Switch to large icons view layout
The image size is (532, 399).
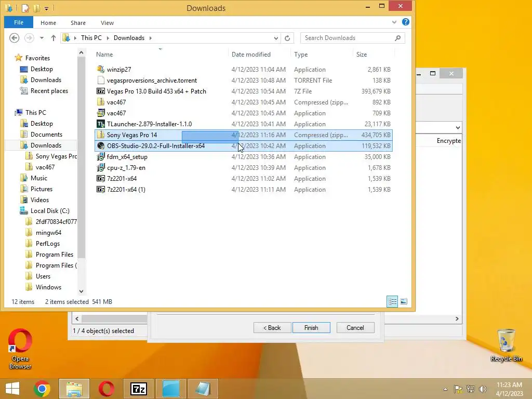pyautogui.click(x=403, y=301)
